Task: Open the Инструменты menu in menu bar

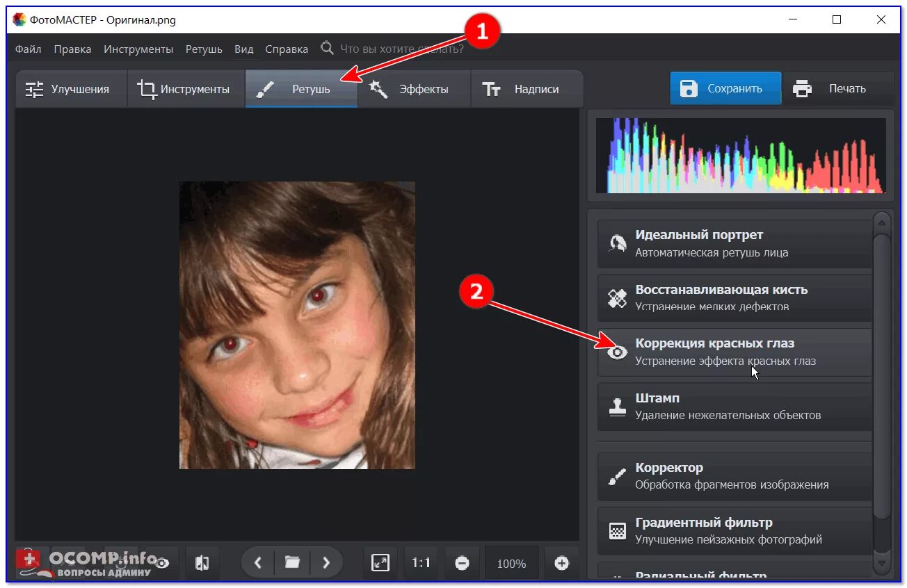Action: [x=138, y=49]
